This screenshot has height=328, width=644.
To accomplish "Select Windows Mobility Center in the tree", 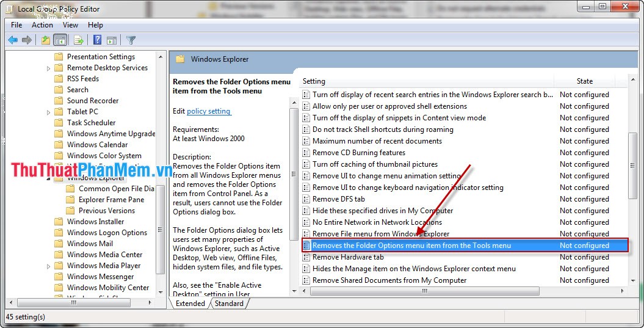I will pos(107,288).
